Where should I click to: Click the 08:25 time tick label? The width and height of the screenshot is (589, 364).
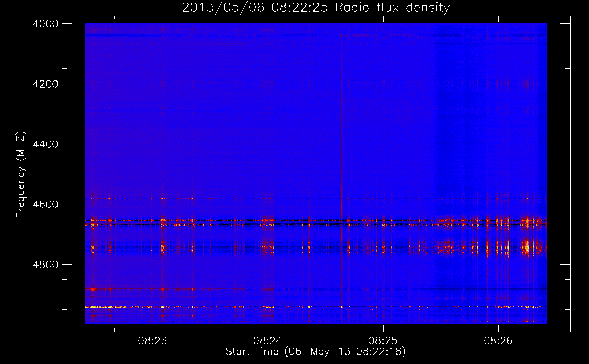383,341
